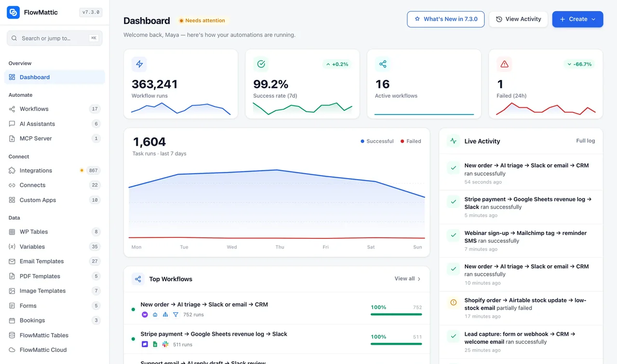Click the purple WooCommerce icon under New order

point(145,315)
